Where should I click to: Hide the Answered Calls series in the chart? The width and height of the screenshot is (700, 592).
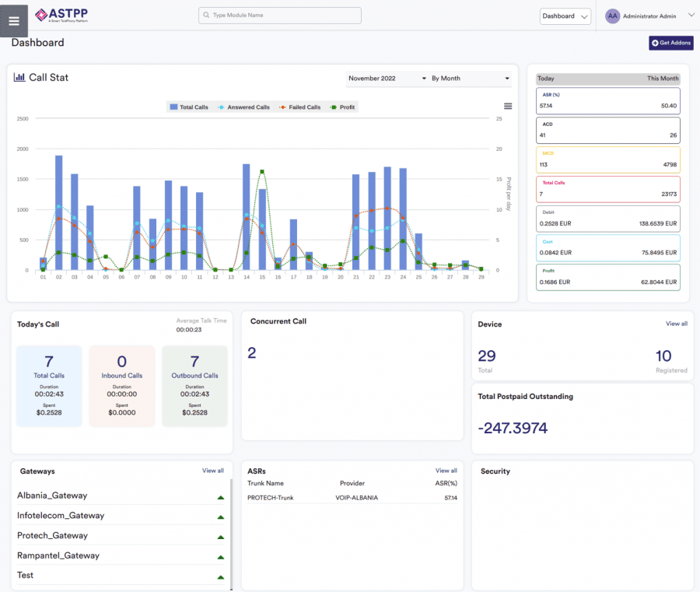pyautogui.click(x=247, y=107)
